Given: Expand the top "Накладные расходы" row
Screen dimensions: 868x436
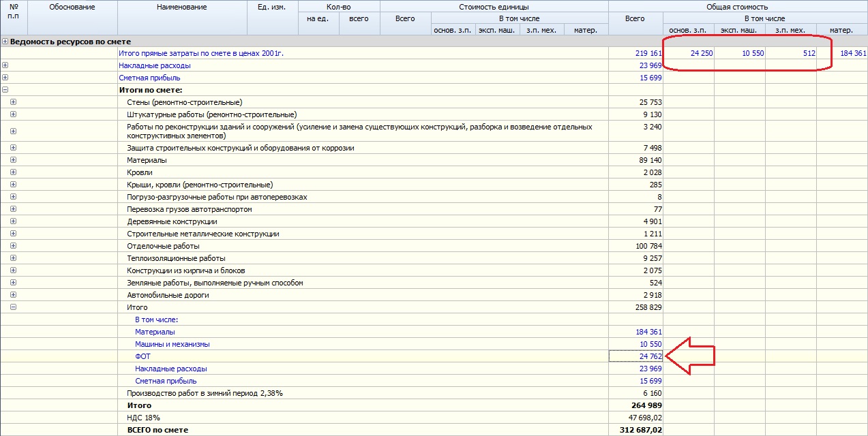Looking at the screenshot, I should coord(5,65).
